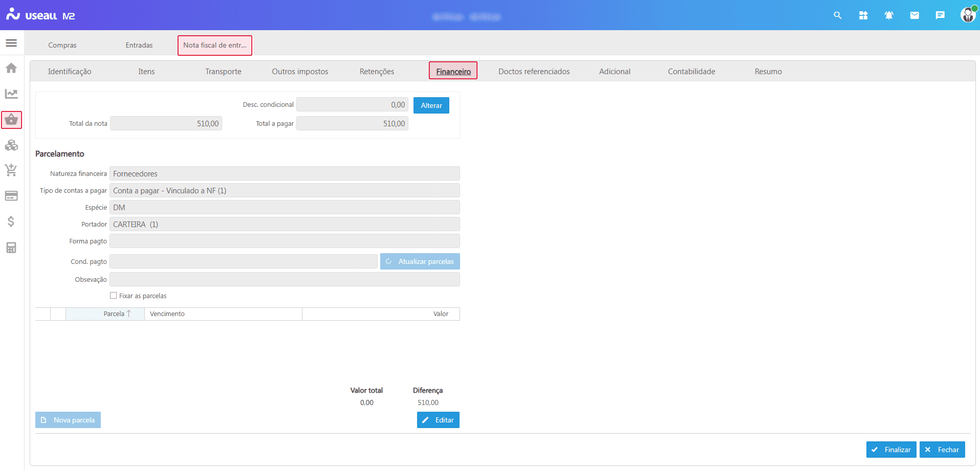Click the dollar sign finance icon
Image resolution: width=980 pixels, height=470 pixels.
(x=11, y=221)
